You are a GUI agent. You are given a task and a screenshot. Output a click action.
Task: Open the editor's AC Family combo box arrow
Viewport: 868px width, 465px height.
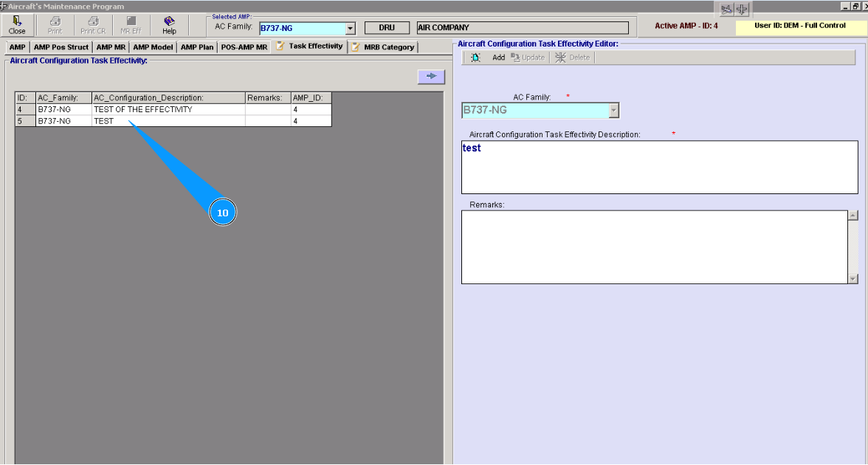tap(614, 111)
